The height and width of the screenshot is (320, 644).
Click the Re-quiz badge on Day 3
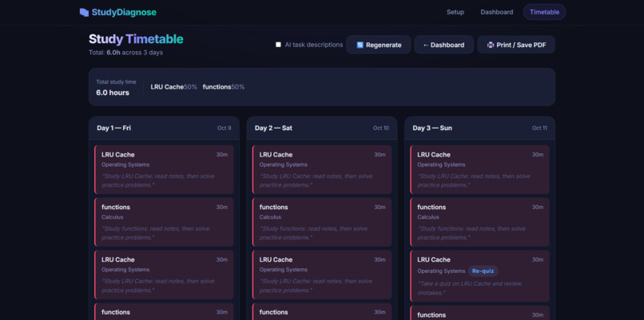tap(483, 271)
